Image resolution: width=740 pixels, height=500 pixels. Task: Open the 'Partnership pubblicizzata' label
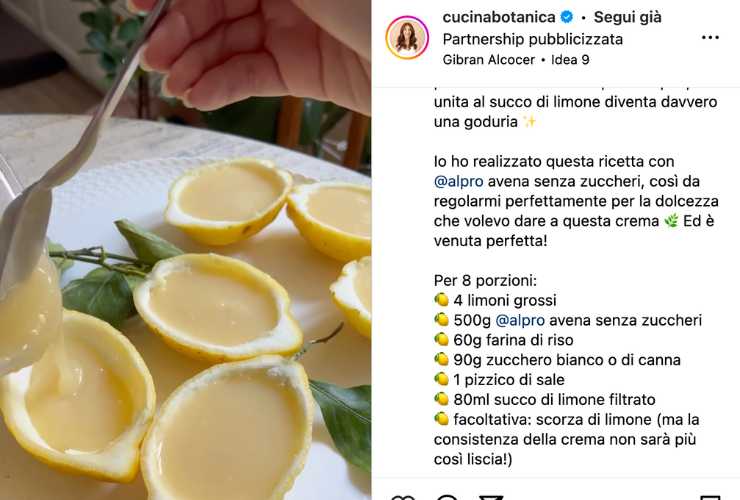[x=532, y=39]
